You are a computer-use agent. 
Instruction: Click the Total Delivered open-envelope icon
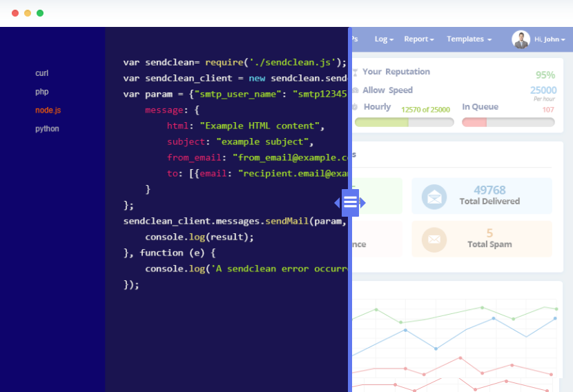[434, 197]
